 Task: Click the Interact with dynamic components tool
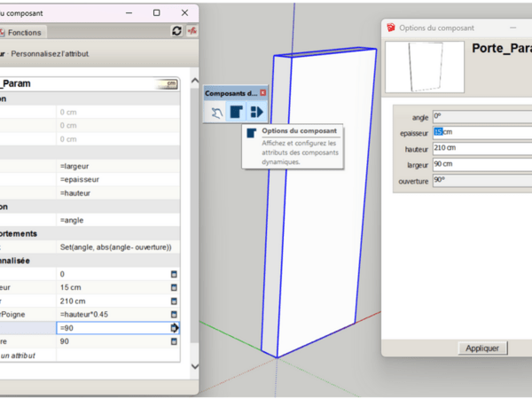[x=216, y=113]
